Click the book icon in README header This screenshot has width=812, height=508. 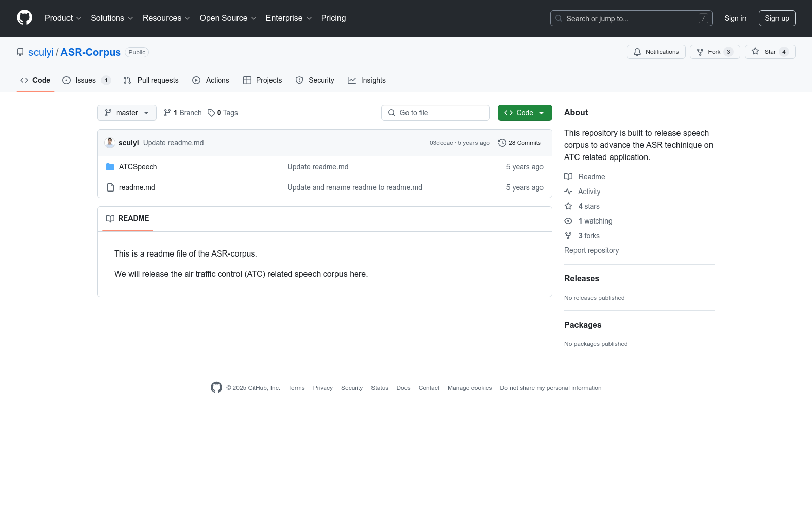(110, 218)
